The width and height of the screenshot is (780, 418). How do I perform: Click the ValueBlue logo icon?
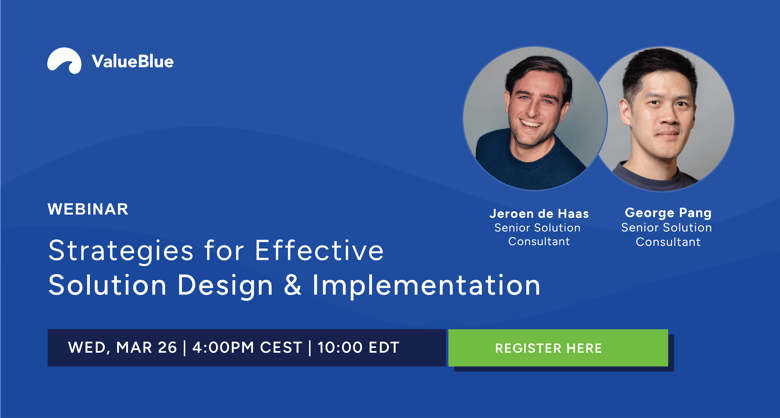coord(64,61)
